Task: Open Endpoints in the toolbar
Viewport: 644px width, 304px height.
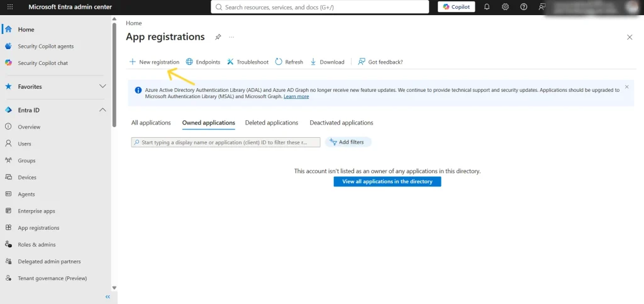Action: pyautogui.click(x=203, y=62)
